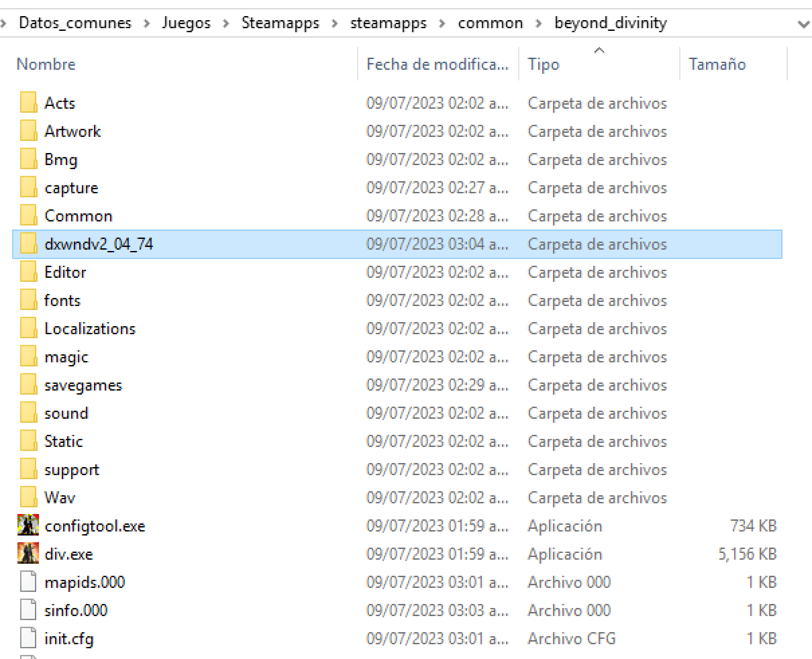Click the div.exe game icon
Screen dimensions: 812x659
tap(28, 553)
